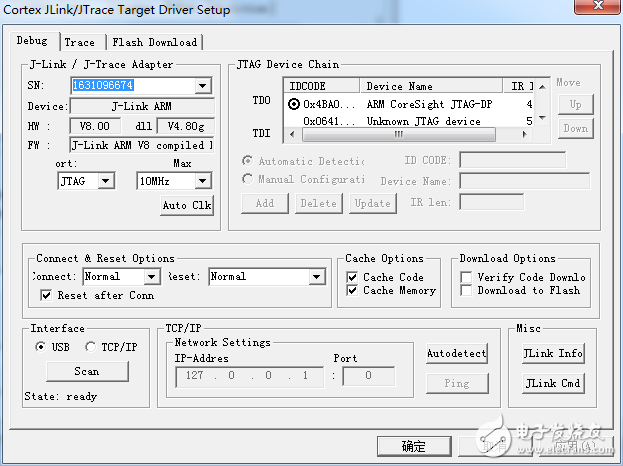Click the Ping button
Screen dimensions: 623x466
(x=457, y=383)
